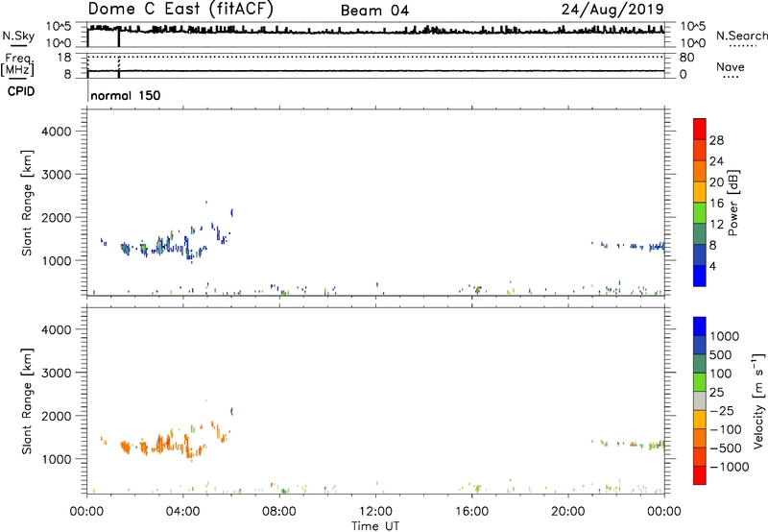Click the 'Time UT' axis title

tap(375, 526)
